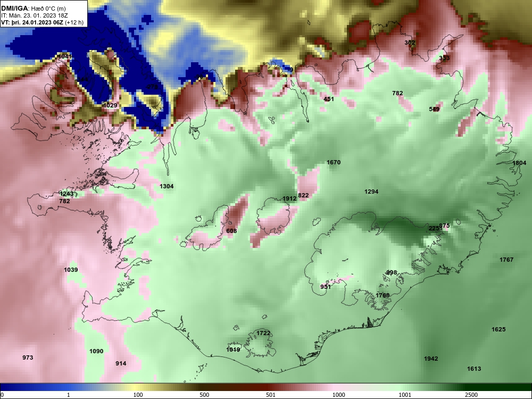
Task: Click the map value 1041
Action: [65, 56]
